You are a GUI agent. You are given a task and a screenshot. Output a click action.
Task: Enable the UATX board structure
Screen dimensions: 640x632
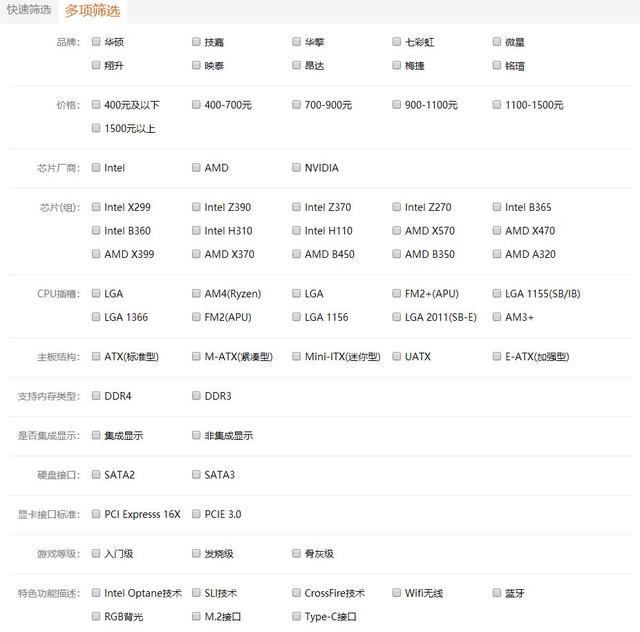(x=396, y=356)
